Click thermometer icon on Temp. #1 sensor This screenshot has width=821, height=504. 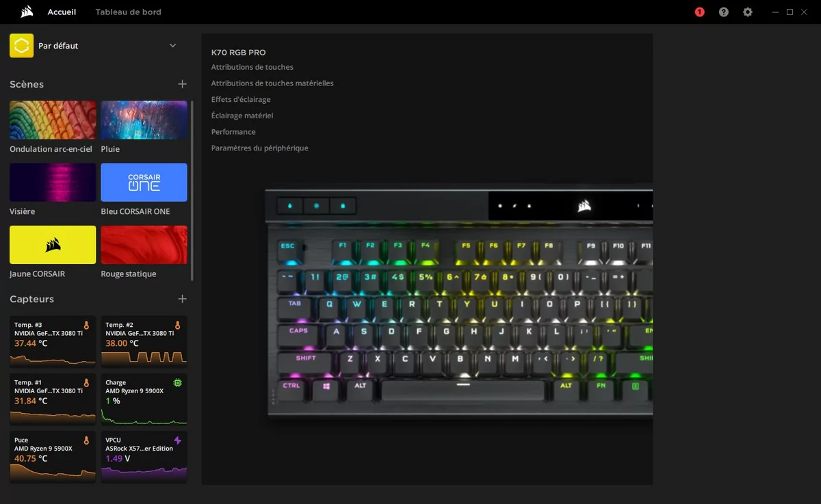tap(86, 383)
